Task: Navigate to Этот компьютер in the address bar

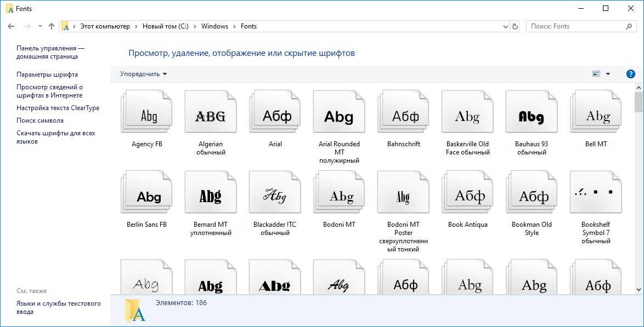Action: click(105, 26)
